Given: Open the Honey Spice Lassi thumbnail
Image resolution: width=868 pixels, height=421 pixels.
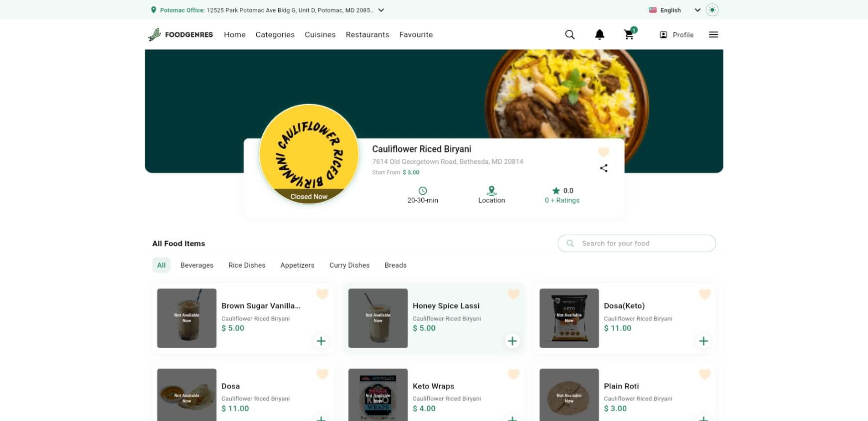Looking at the screenshot, I should (x=378, y=318).
